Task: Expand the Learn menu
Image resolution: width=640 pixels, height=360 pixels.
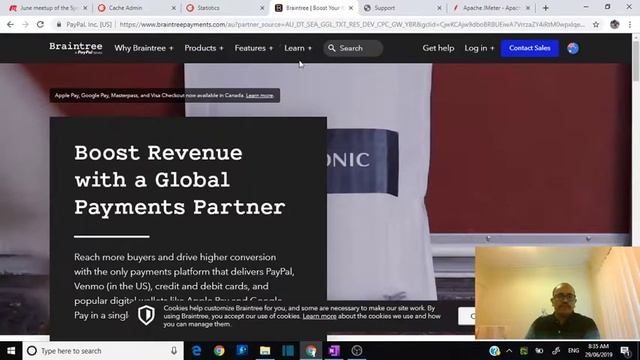Action: click(x=298, y=48)
